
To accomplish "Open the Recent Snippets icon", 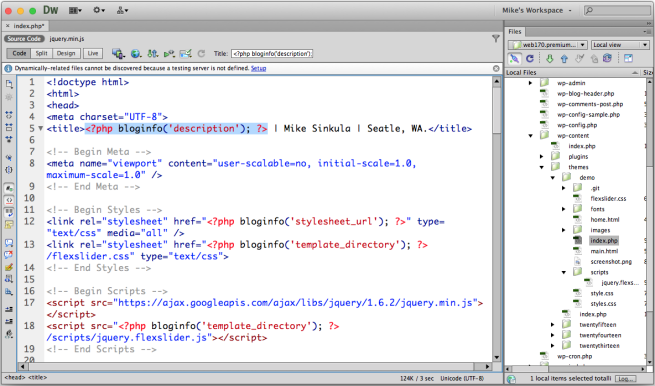I will coord(9,279).
